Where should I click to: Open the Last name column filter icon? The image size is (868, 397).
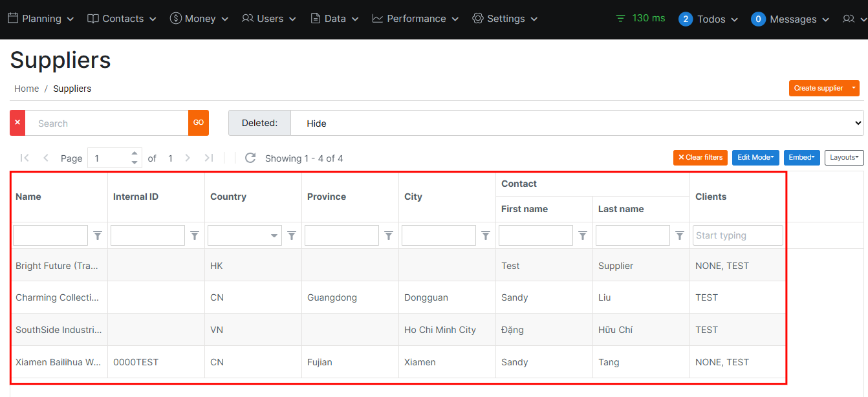point(680,236)
